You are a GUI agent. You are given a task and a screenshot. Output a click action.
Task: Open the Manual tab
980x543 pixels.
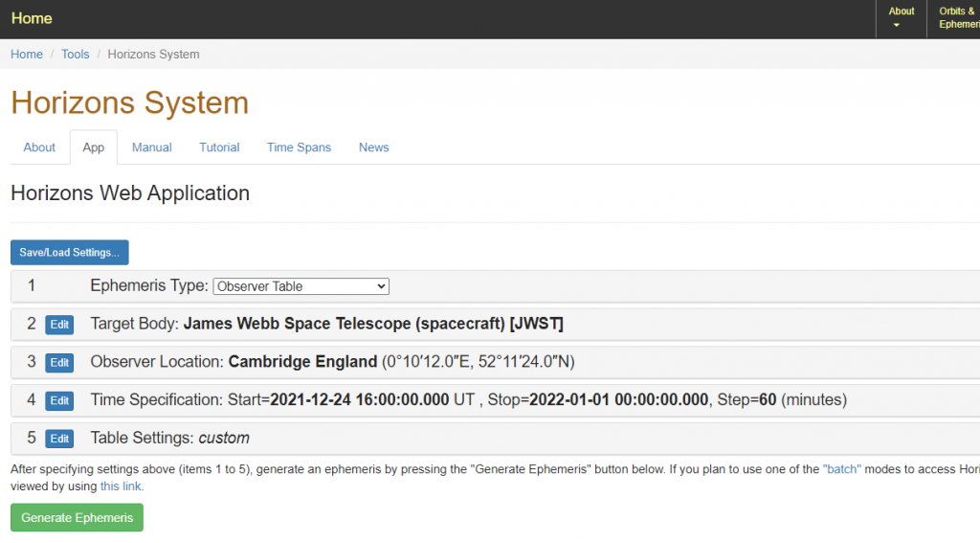(151, 147)
